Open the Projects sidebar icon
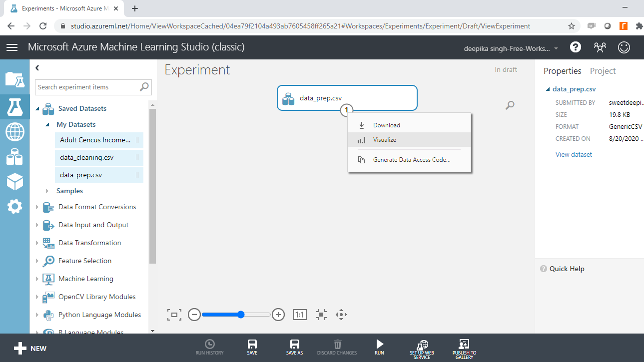 (x=14, y=79)
